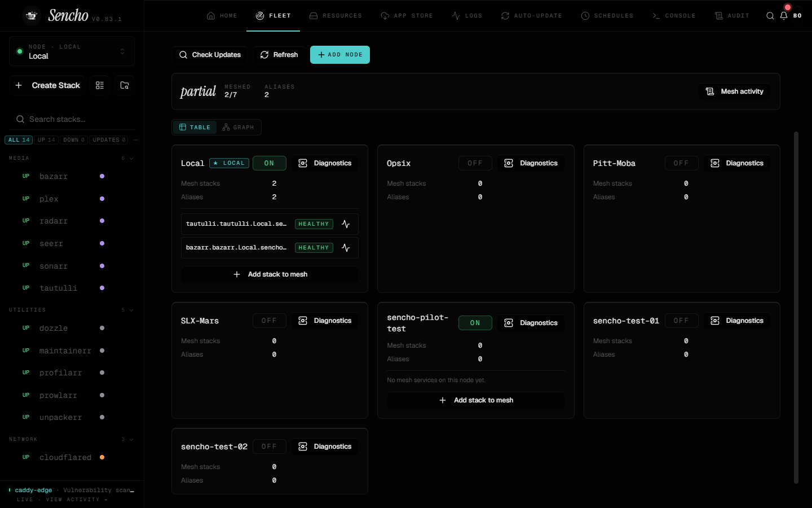Viewport: 812px width, 508px height.
Task: Open Diagnostics for SLX-Mars node
Action: [325, 321]
